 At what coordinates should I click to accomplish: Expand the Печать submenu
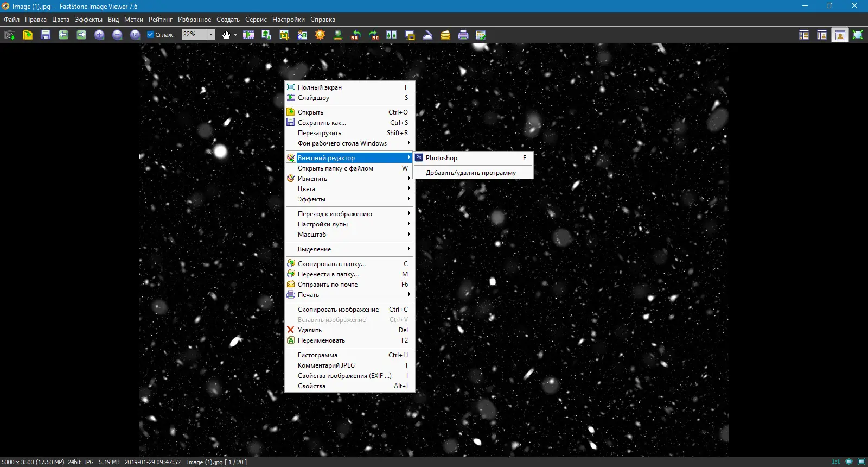(349, 295)
